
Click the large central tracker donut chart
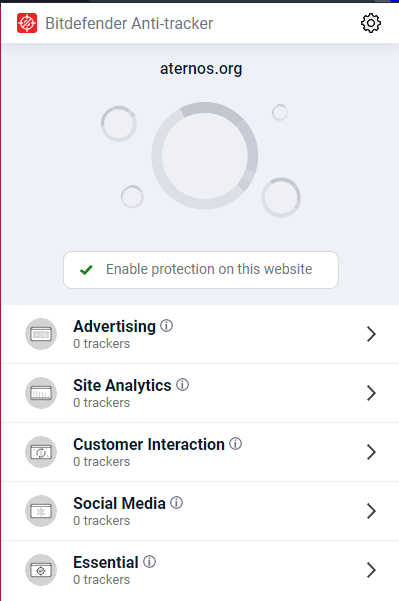205,156
